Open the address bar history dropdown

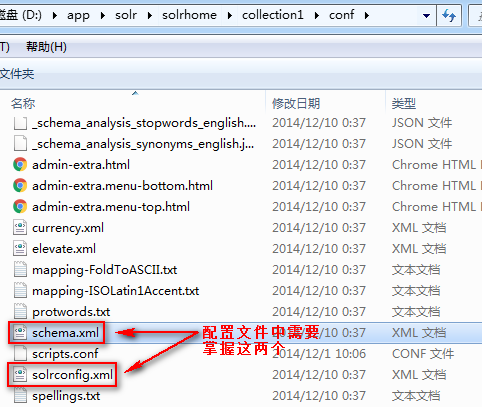pos(426,15)
